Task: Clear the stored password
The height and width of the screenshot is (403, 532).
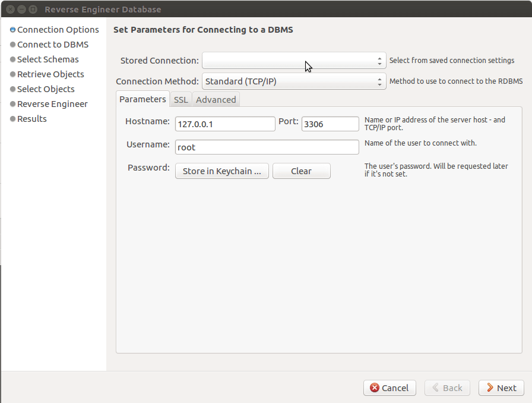Action: tap(301, 171)
